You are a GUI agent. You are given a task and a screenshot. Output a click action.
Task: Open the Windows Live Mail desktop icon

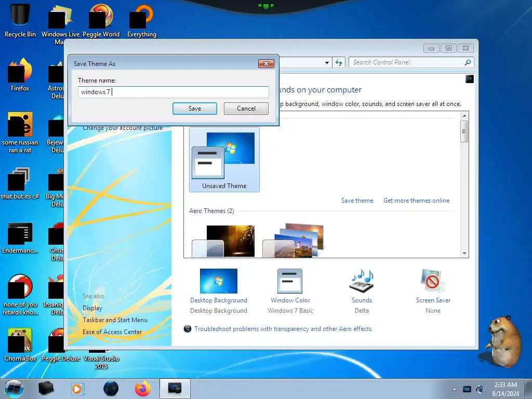[60, 24]
